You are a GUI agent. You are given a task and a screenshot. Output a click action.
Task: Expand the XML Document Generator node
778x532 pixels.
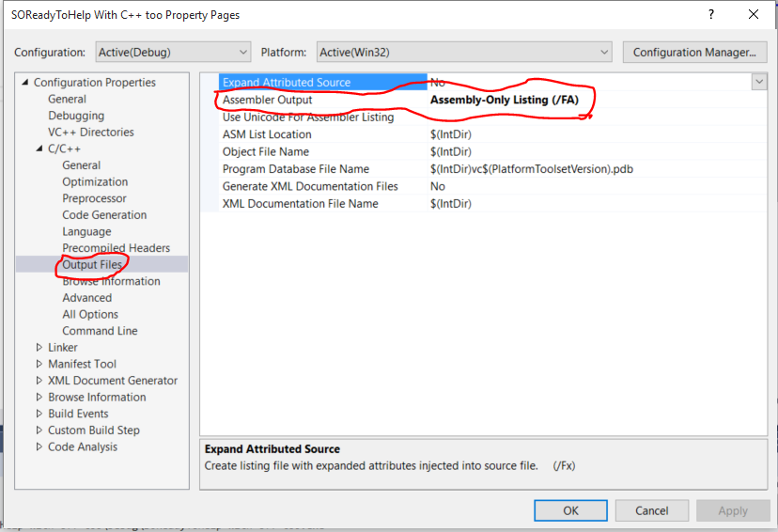pyautogui.click(x=39, y=381)
